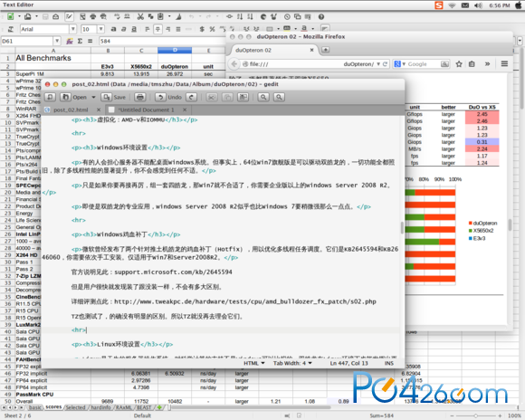This screenshot has width=525, height=420.
Task: Open the font size 10 dropdown
Action: [100, 29]
